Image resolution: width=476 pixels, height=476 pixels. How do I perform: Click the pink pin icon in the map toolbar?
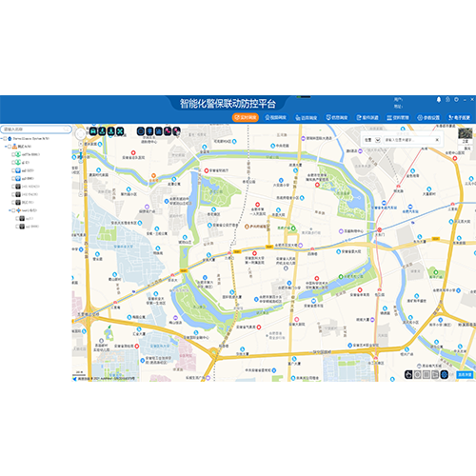[x=168, y=131]
